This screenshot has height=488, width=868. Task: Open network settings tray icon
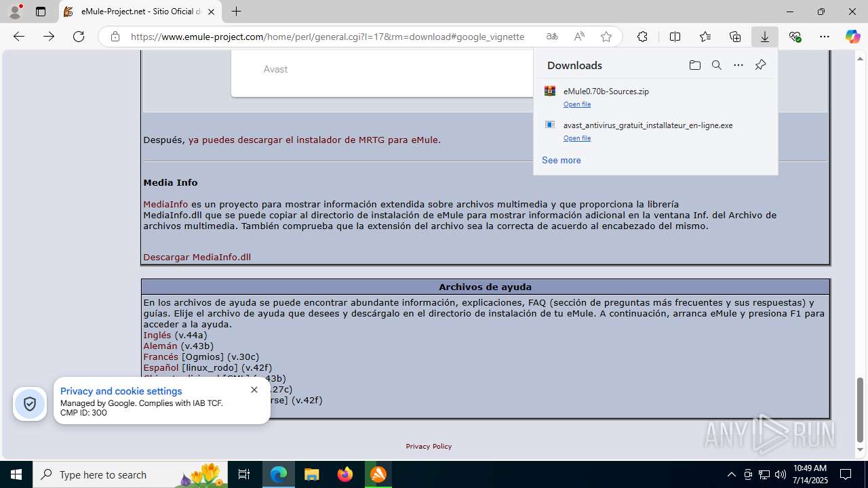pos(764,474)
